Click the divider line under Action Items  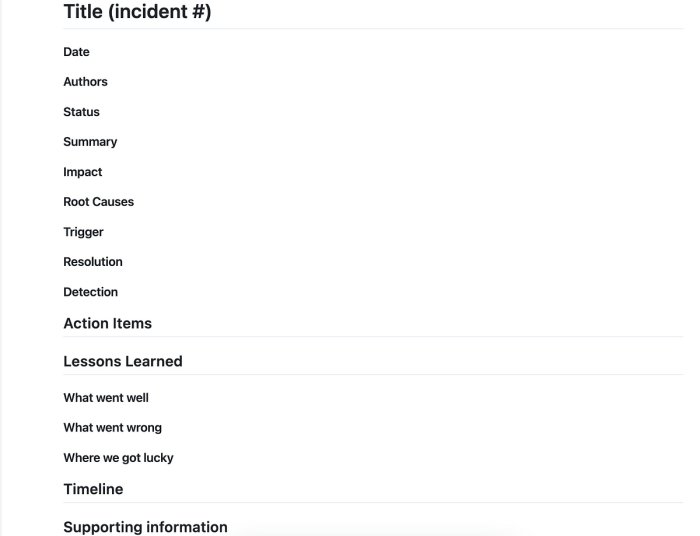pyautogui.click(x=373, y=337)
